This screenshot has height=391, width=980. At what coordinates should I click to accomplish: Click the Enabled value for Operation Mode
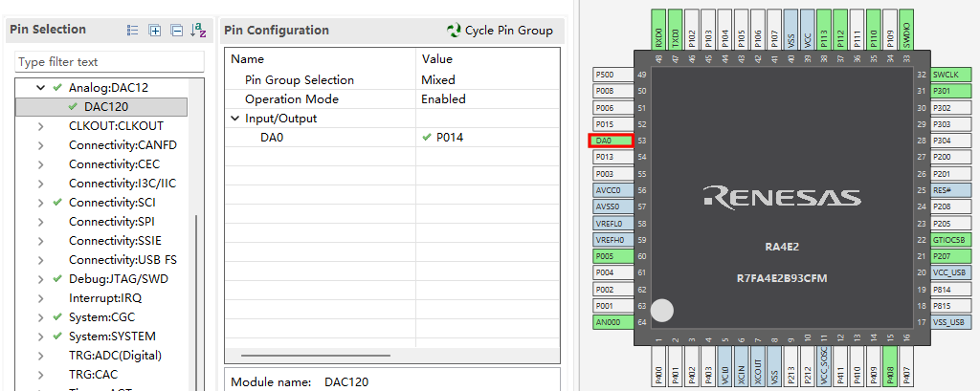[x=443, y=99]
